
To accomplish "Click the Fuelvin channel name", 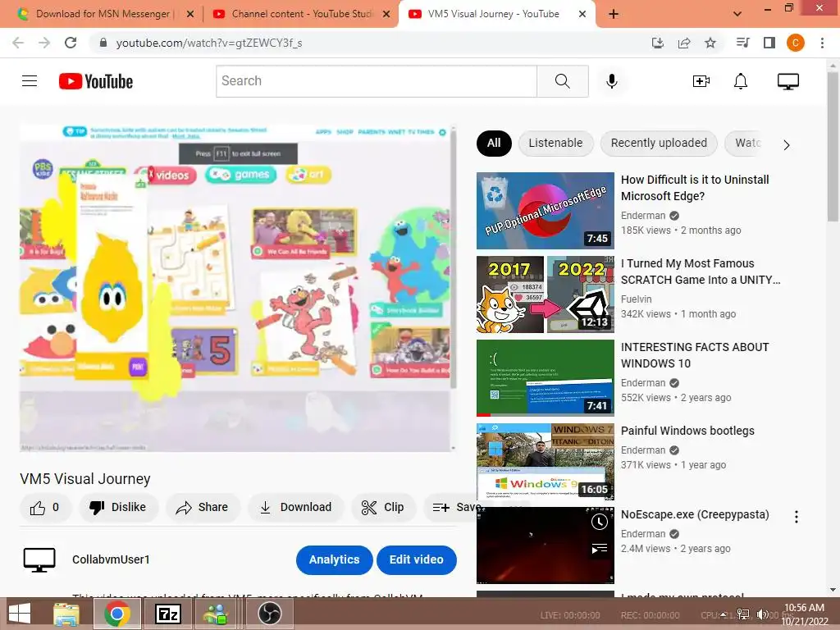I will 637,299.
